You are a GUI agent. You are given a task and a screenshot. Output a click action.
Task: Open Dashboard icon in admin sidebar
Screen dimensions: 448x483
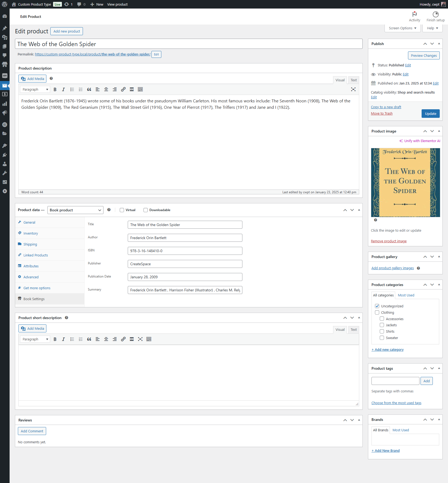[5, 16]
